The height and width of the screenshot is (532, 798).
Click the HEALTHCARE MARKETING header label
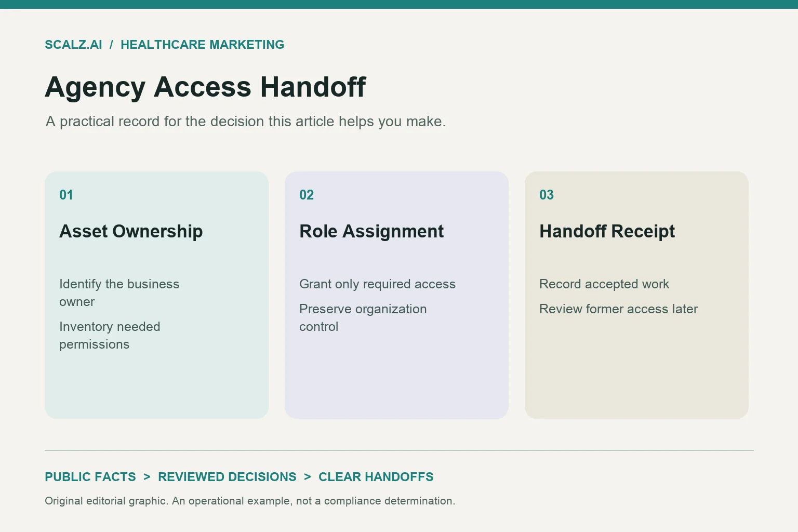click(x=202, y=45)
